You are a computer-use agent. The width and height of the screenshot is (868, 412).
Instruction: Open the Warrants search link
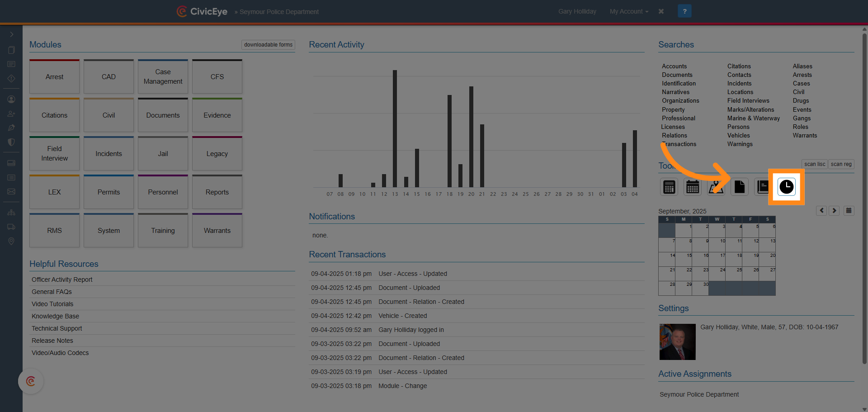tap(805, 135)
